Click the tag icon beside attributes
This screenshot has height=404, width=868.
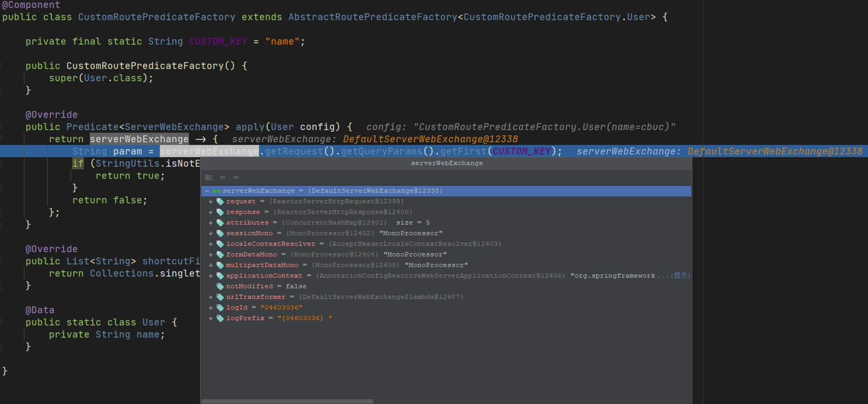[x=220, y=223]
